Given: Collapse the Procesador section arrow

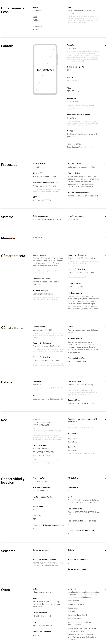Looking at the screenshot, I should coord(105,164).
